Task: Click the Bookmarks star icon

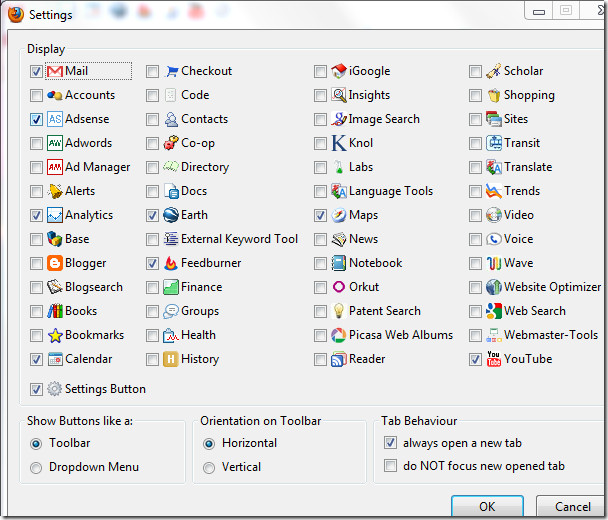Action: click(55, 335)
